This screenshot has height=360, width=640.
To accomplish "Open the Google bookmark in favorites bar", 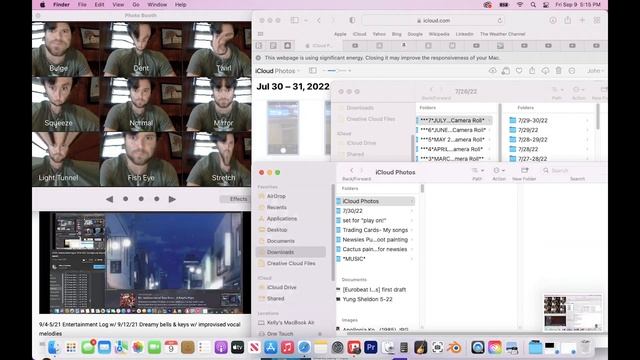I will (x=415, y=34).
